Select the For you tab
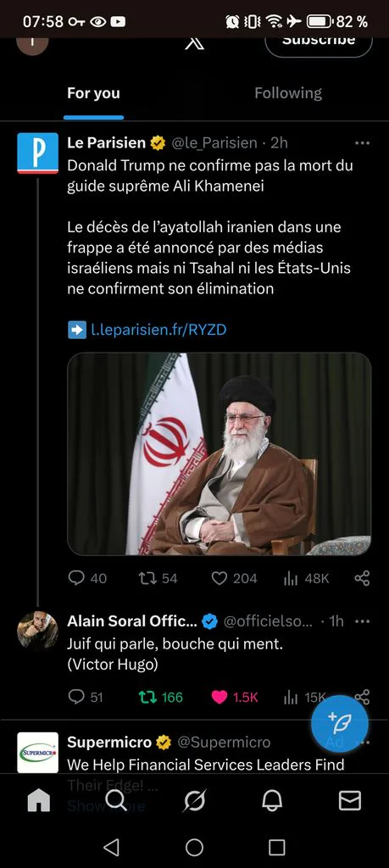389x868 pixels. (93, 93)
